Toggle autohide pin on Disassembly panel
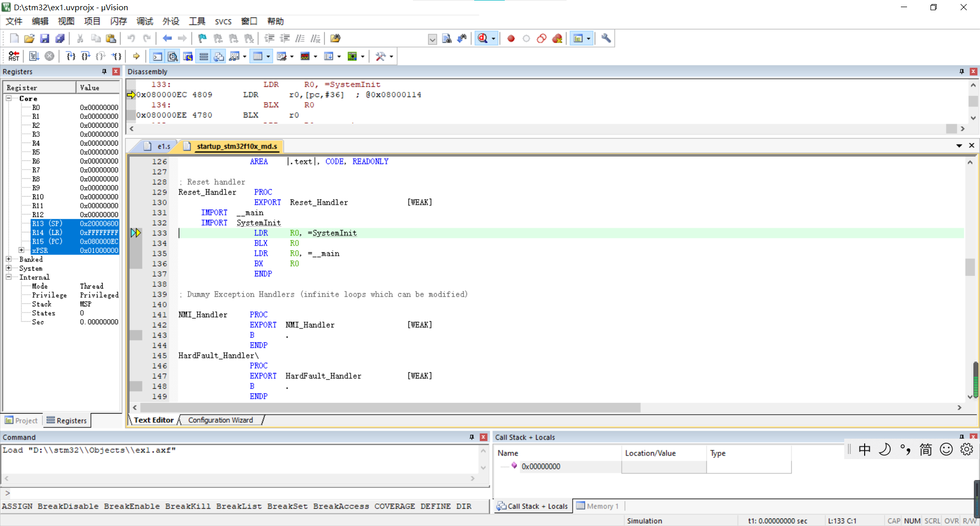 962,71
